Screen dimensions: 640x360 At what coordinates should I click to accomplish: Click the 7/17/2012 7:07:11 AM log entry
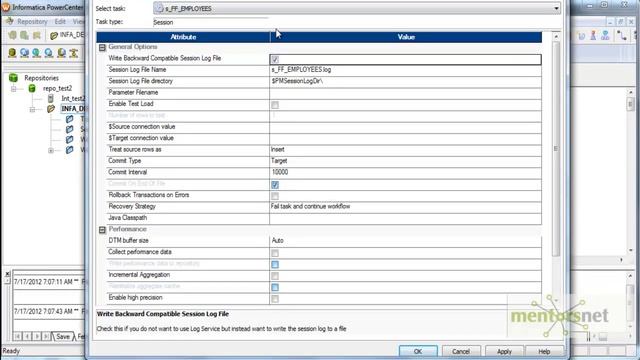pos(49,282)
